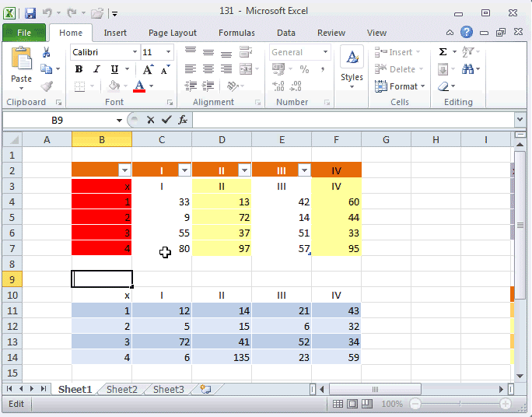Open the Name Box dropdown arrow
Viewport: 532px width, 417px height.
coord(119,121)
